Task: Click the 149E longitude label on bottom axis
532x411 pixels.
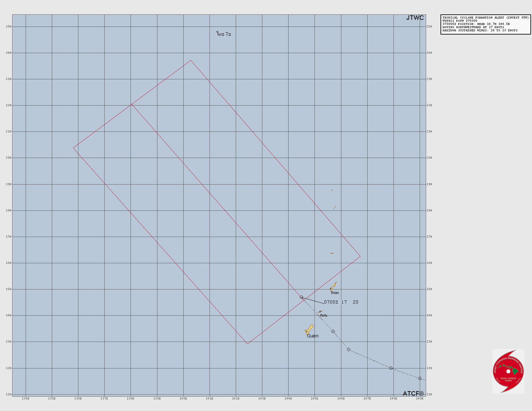Action: (420, 399)
